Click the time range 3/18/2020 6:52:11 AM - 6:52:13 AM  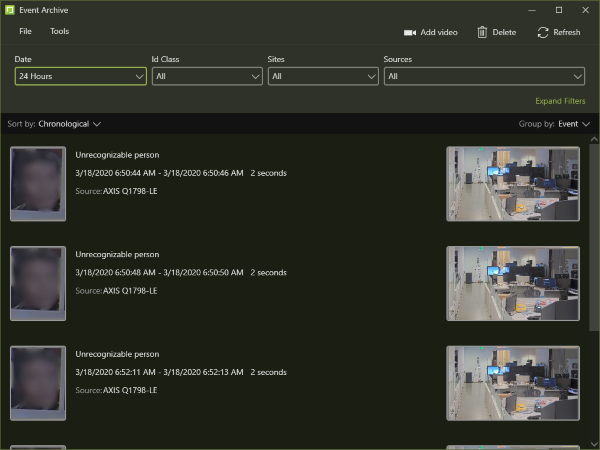(159, 372)
